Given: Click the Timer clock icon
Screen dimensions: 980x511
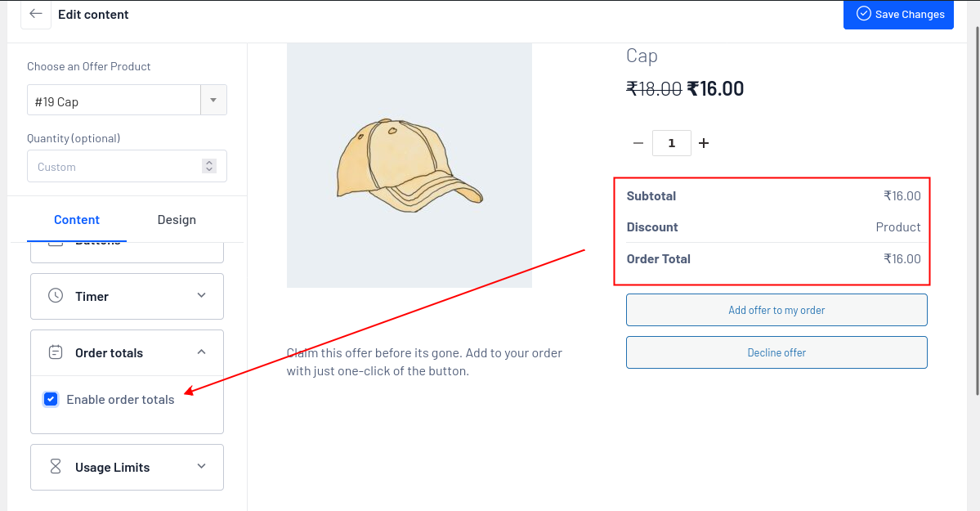Looking at the screenshot, I should click(x=56, y=296).
